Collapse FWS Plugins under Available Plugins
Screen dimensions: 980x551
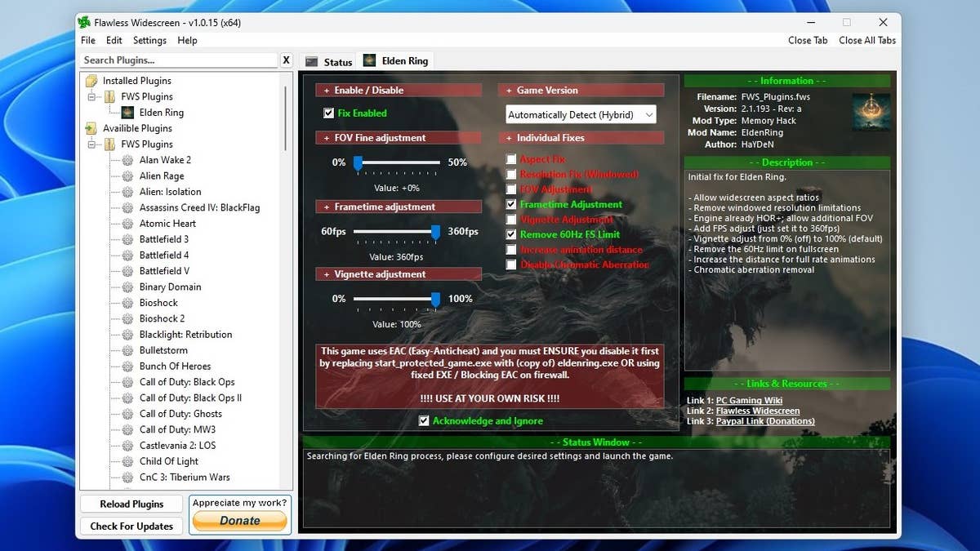pyautogui.click(x=91, y=144)
